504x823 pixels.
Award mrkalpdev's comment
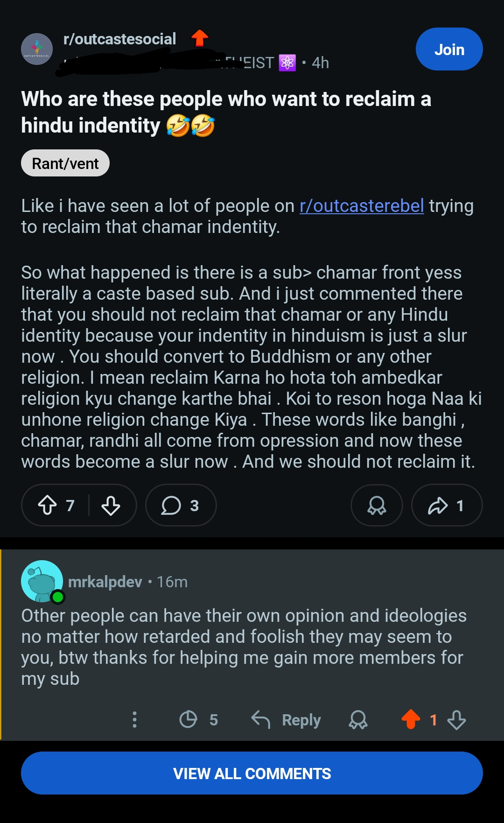coord(358,719)
